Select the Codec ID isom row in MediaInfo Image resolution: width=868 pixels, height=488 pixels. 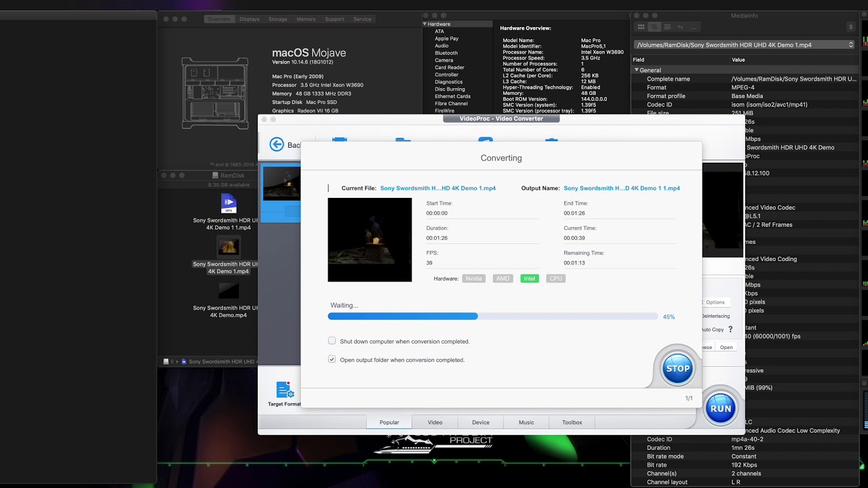[745, 104]
